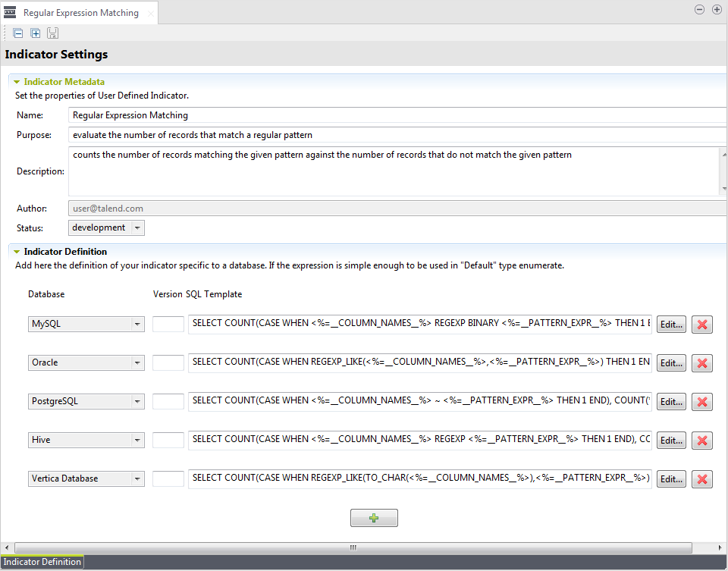The height and width of the screenshot is (571, 728).
Task: Click the circular minus icon at top right
Action: pos(698,9)
